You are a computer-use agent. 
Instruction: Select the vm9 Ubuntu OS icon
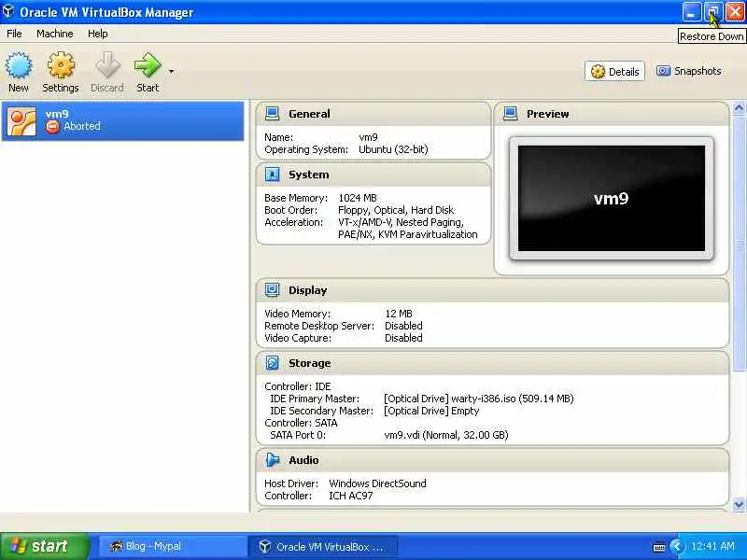click(21, 121)
